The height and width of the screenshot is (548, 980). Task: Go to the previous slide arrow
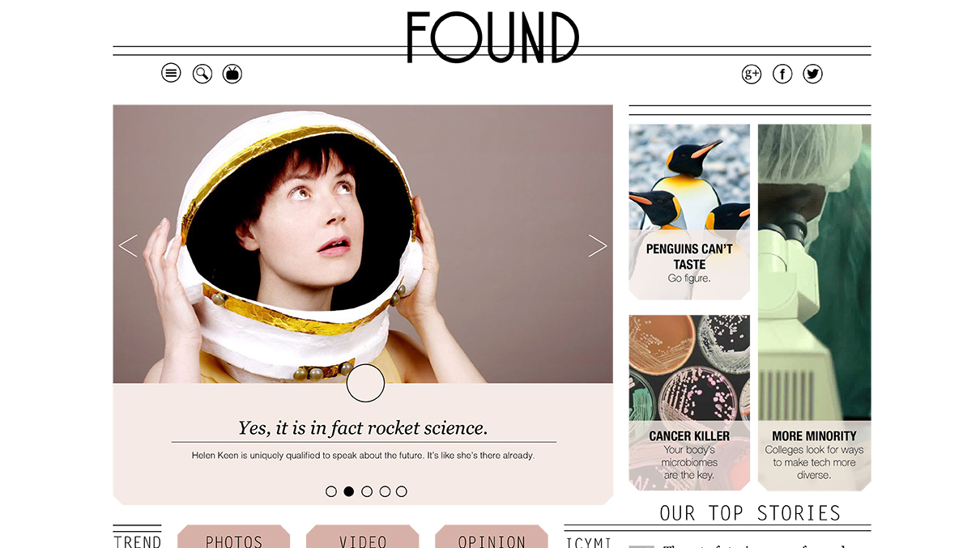point(128,246)
